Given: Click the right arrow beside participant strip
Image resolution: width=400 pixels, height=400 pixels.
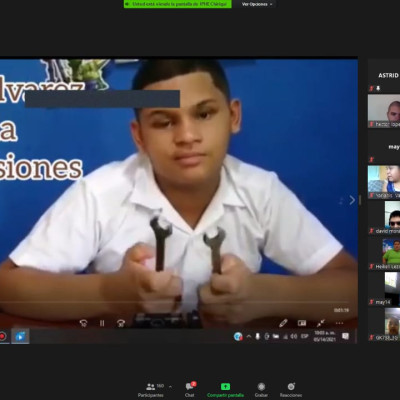Looking at the screenshot, I should coord(352,200).
